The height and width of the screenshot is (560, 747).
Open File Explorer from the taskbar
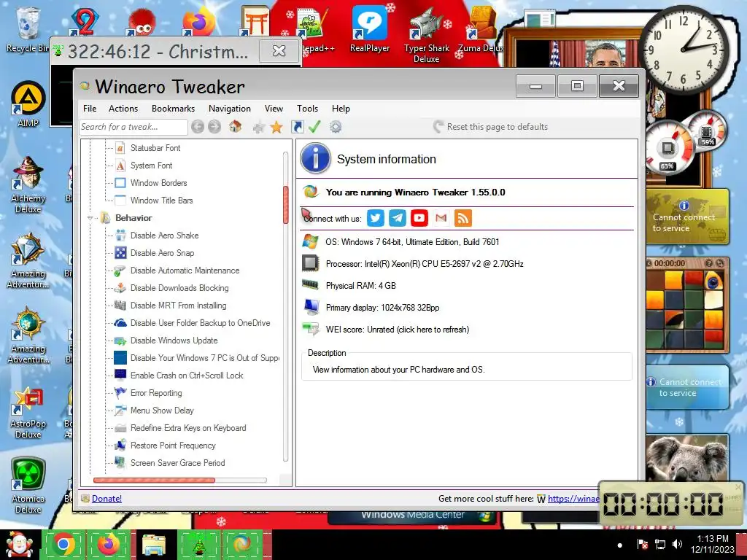153,545
